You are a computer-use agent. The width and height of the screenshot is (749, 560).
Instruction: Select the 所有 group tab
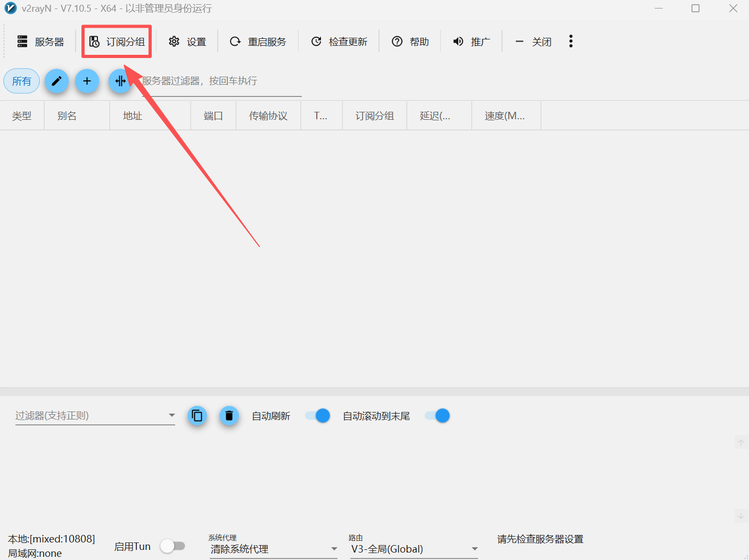(22, 81)
